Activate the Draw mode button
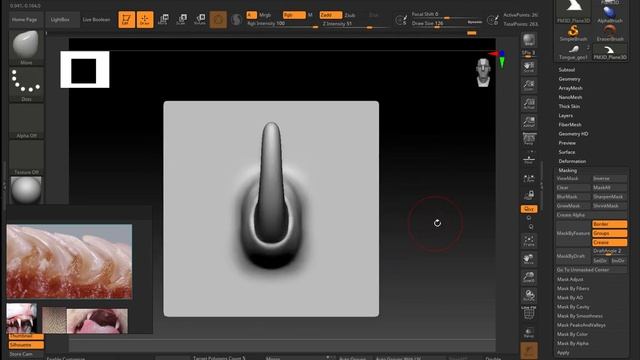 145,20
